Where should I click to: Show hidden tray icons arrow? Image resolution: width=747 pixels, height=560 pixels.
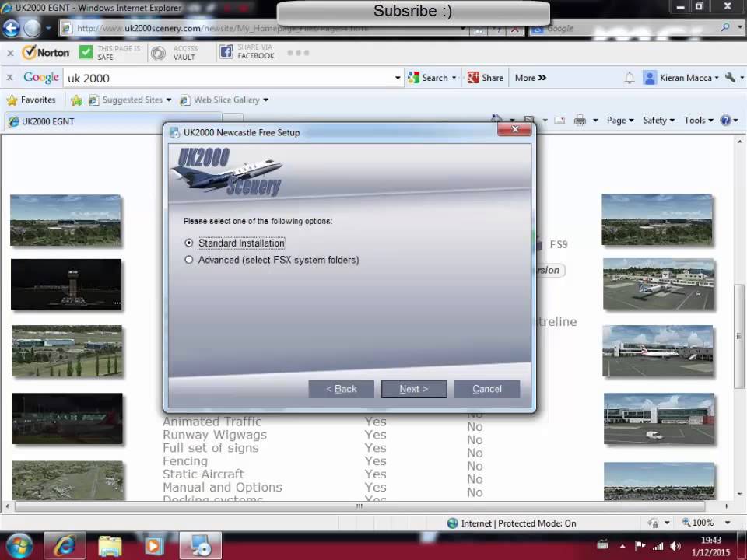(x=622, y=546)
